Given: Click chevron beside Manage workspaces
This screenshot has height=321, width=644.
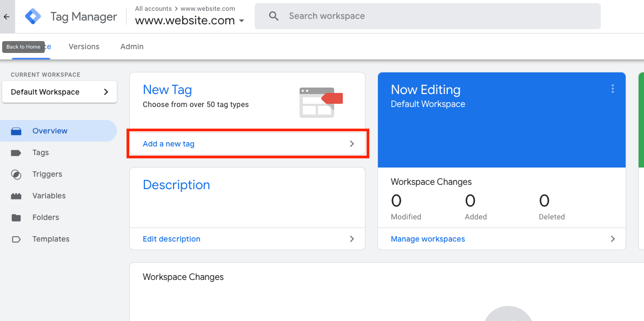Looking at the screenshot, I should coord(613,238).
